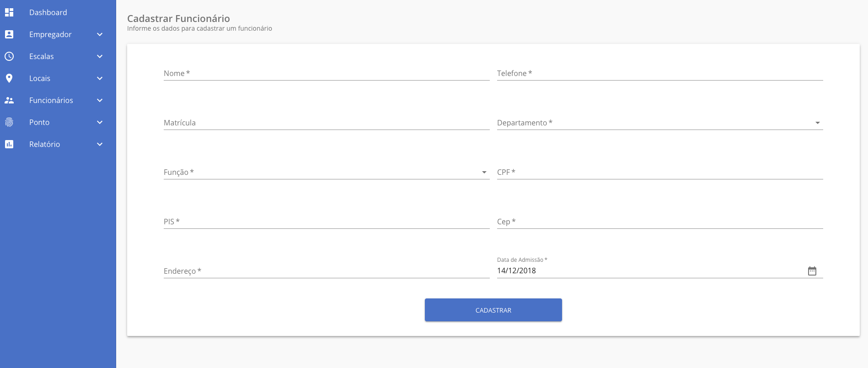The height and width of the screenshot is (368, 868).
Task: Select the Telefone text field
Action: coord(659,73)
